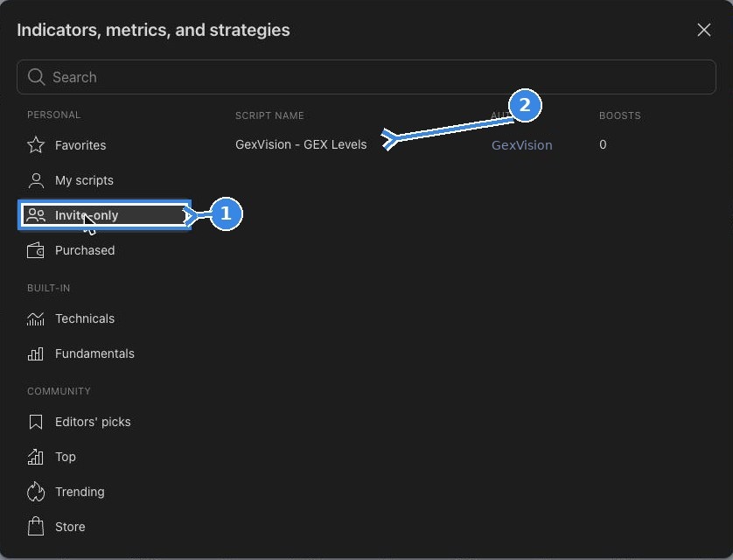Browse built-in Technicals

coord(104,318)
